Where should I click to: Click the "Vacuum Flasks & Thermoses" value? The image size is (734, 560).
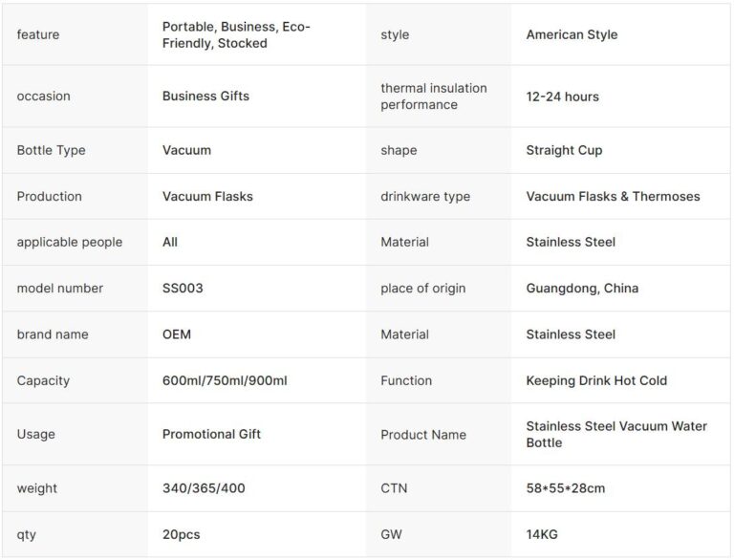[613, 197]
